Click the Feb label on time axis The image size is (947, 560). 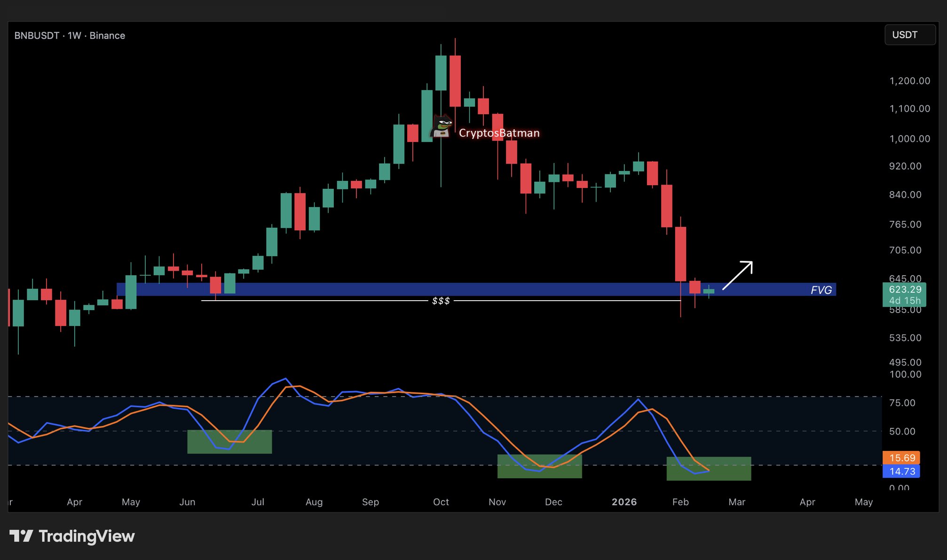[680, 502]
